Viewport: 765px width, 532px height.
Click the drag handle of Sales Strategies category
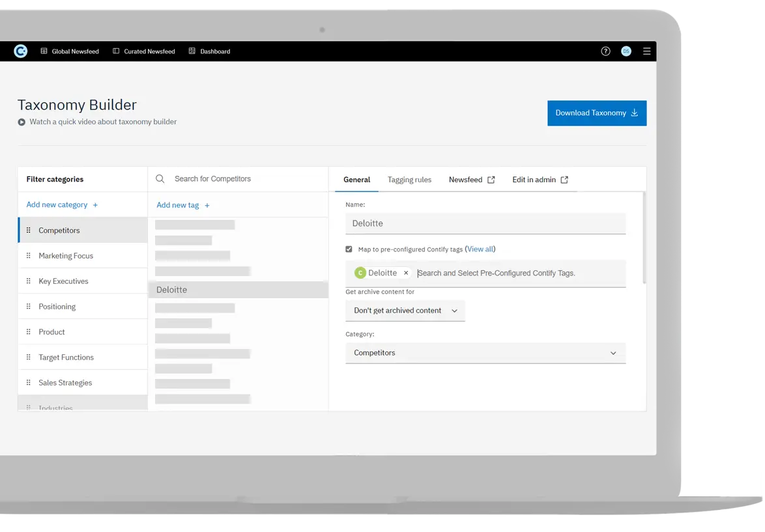[28, 382]
